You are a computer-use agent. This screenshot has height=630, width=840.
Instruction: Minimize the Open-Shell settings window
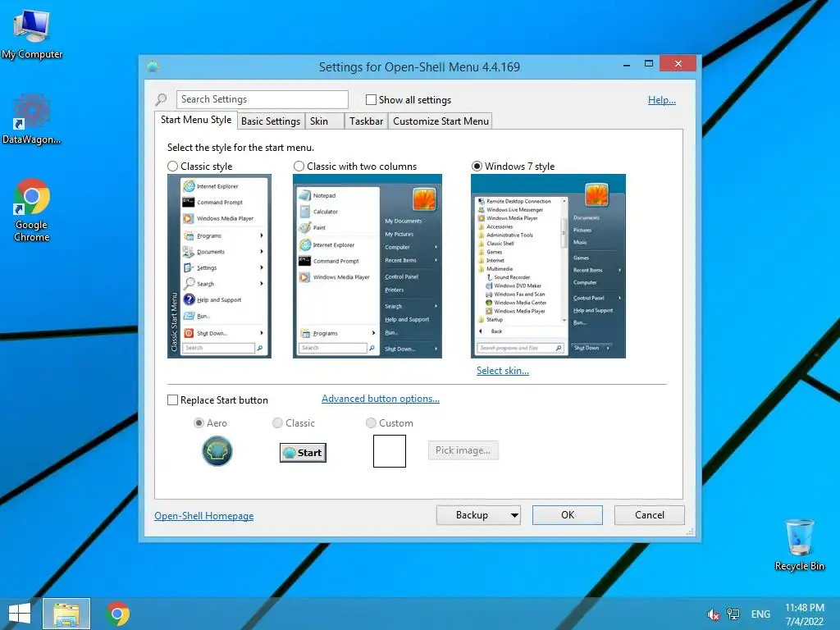pos(626,64)
